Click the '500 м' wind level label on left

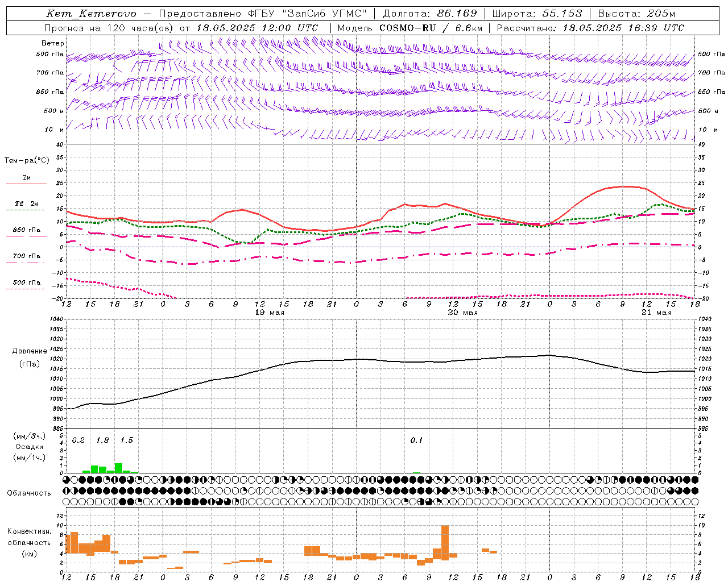(x=54, y=111)
